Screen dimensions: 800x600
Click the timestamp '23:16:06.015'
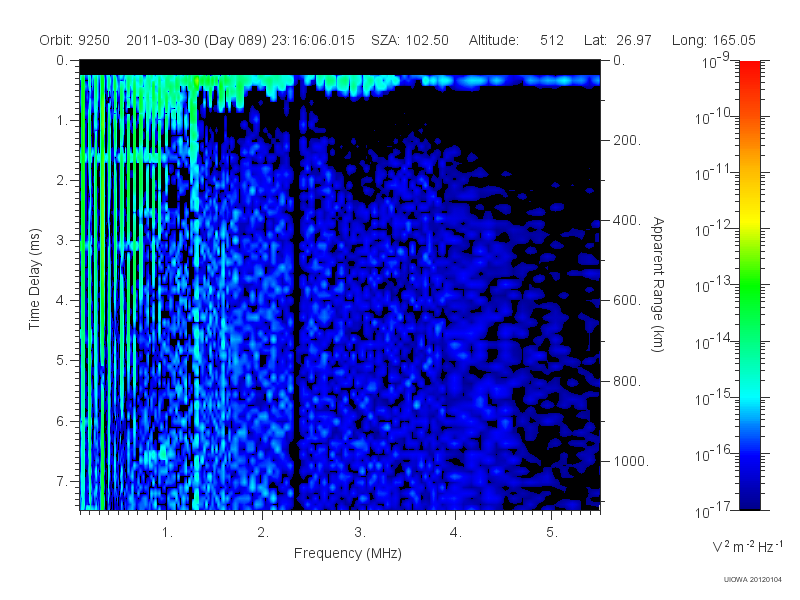(x=313, y=40)
